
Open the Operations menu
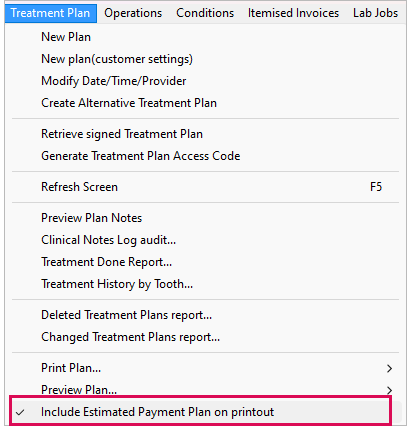pos(133,13)
